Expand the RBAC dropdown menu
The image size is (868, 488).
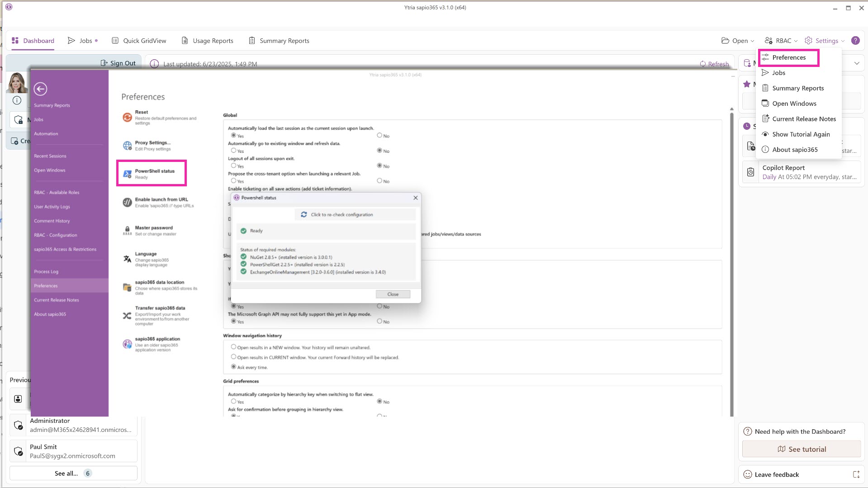click(781, 41)
